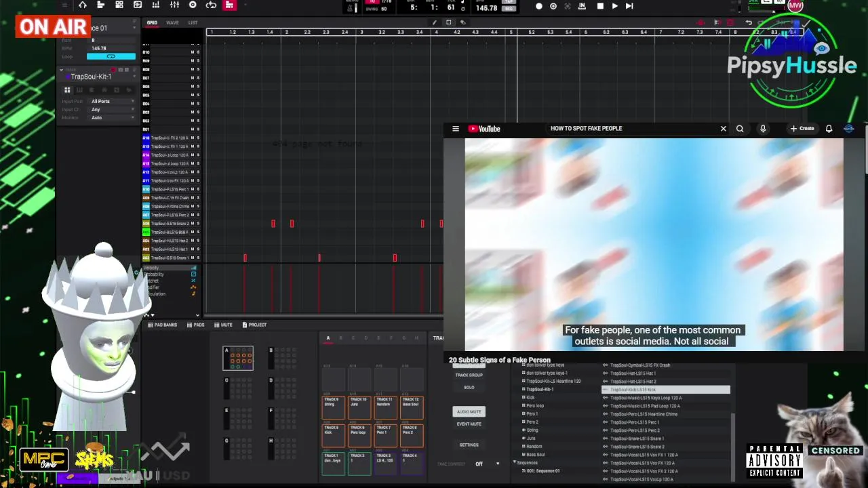Toggle the cyan Loop button
Image resolution: width=868 pixels, height=488 pixels.
point(111,56)
